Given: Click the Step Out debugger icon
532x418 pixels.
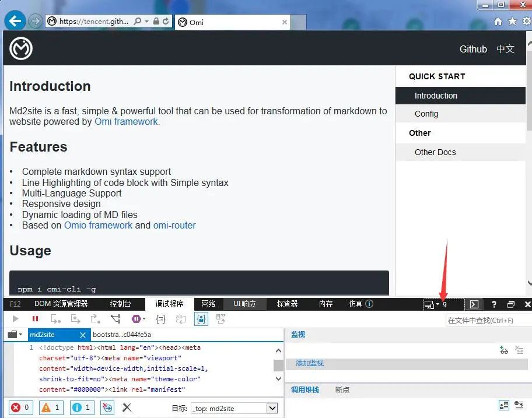Looking at the screenshot, I should [95, 319].
